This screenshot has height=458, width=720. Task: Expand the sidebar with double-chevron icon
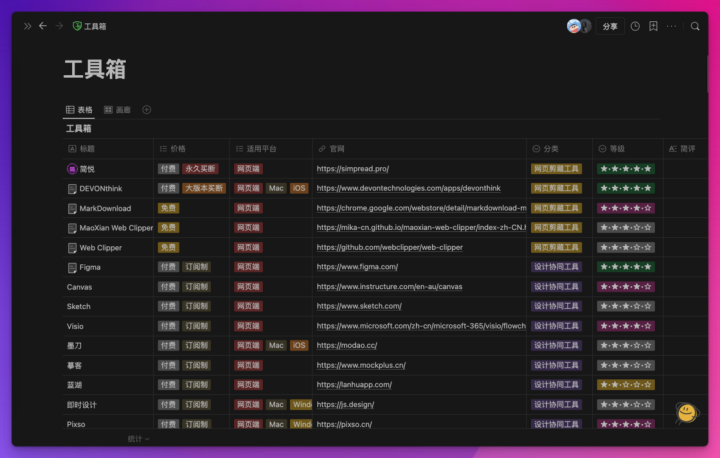click(x=28, y=26)
